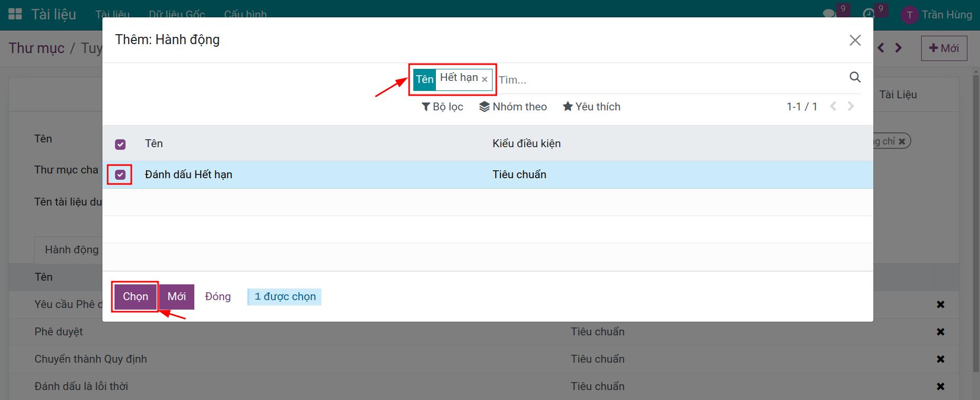
Task: Sort by Kiểu điều kiện column header
Action: point(527,143)
